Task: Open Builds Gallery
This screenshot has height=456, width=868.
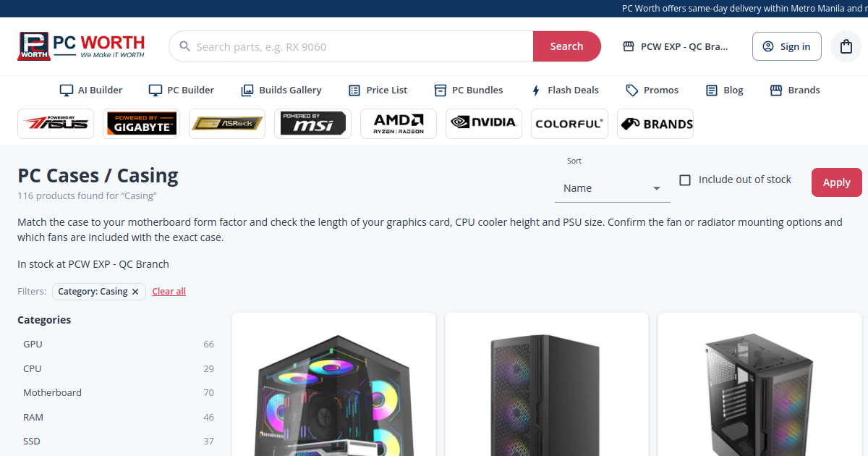Action: (x=281, y=90)
